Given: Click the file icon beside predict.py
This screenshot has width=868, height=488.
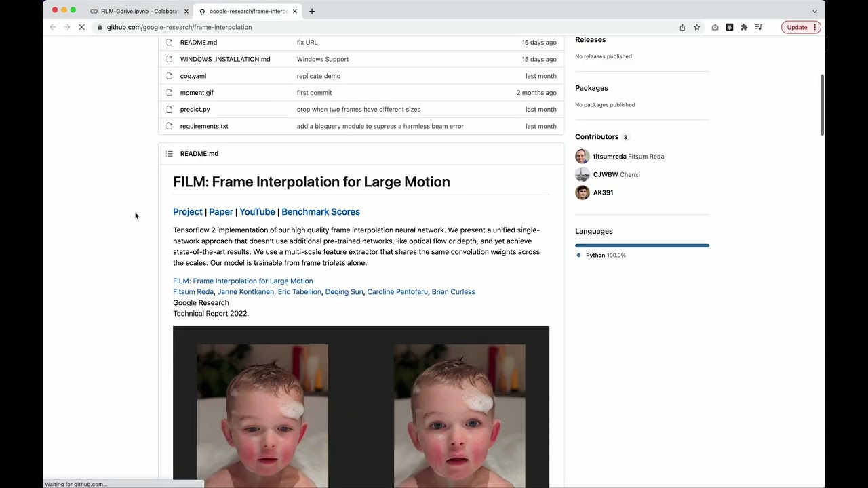Looking at the screenshot, I should [x=170, y=109].
